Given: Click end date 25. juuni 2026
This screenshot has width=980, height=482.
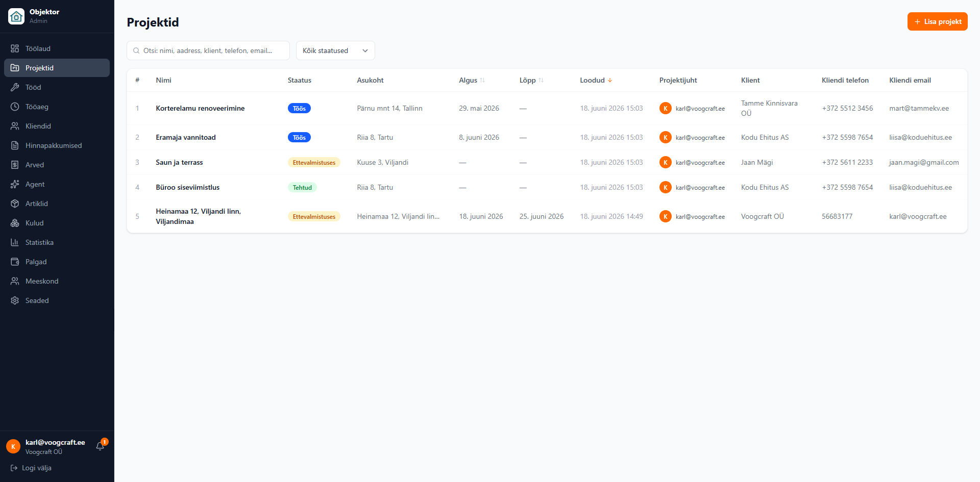Looking at the screenshot, I should click(x=542, y=216).
